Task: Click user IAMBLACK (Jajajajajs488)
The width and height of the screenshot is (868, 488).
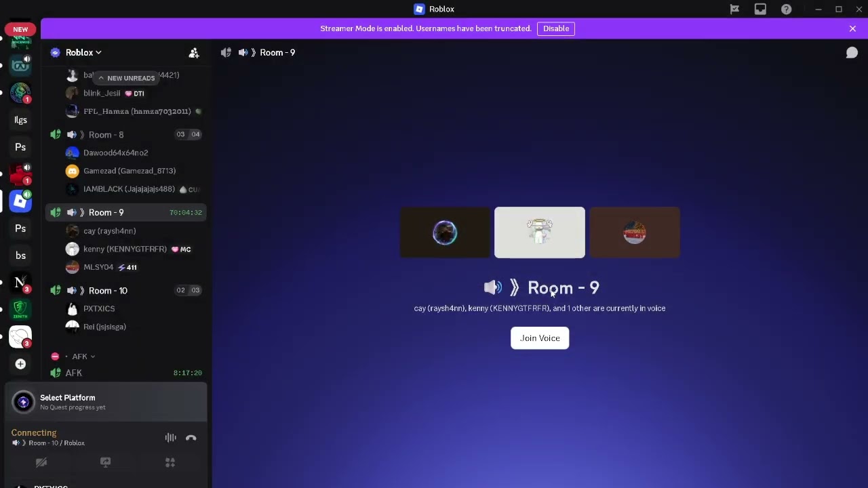Action: (x=134, y=189)
